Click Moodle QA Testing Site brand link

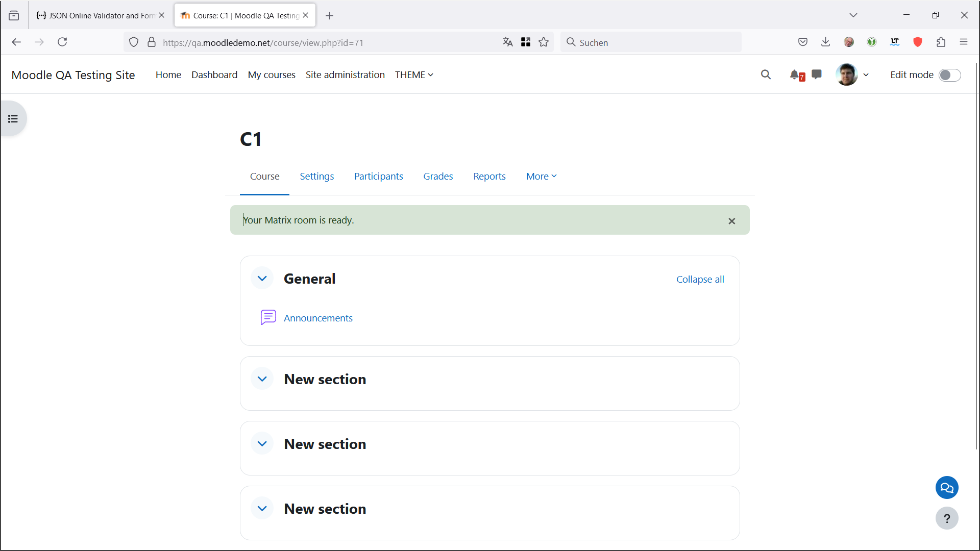tap(73, 75)
